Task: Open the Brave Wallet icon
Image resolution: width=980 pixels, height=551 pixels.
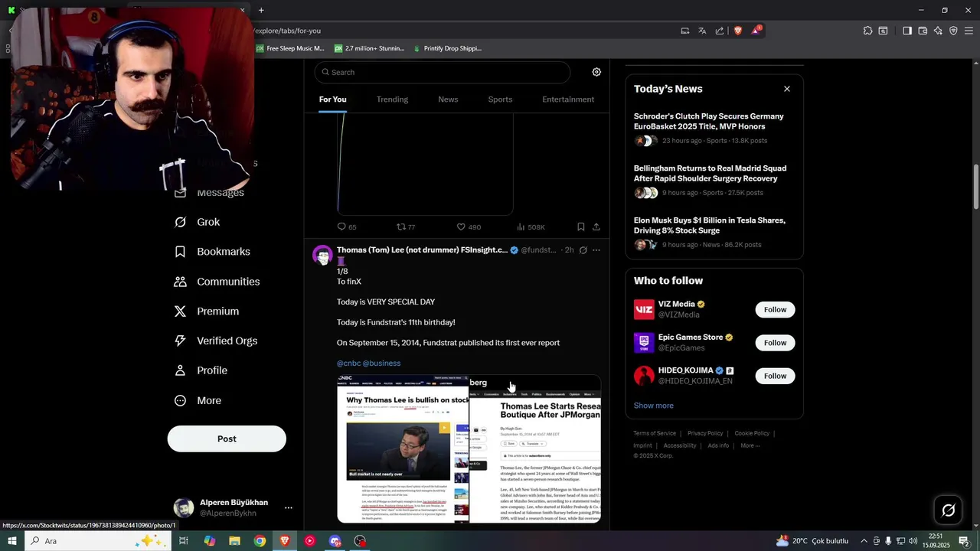Action: click(923, 31)
